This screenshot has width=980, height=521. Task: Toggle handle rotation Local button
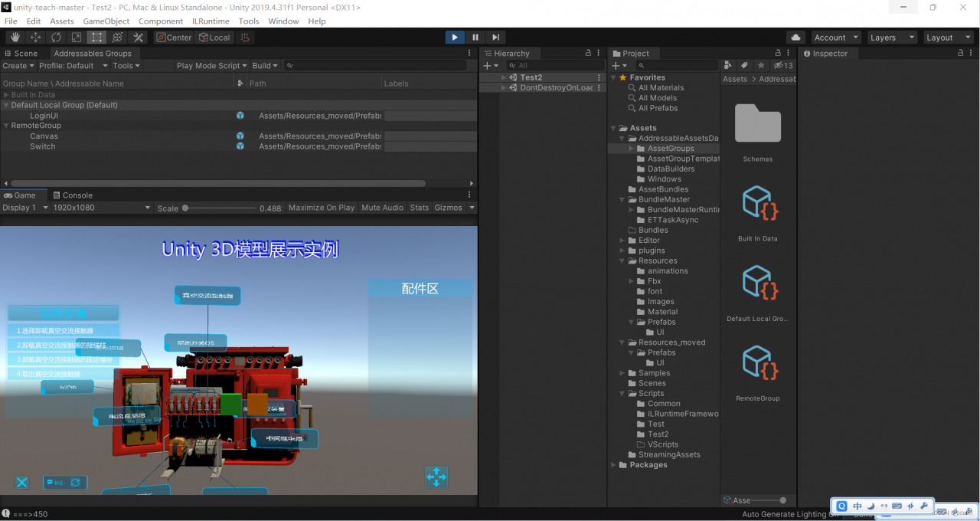click(x=214, y=38)
